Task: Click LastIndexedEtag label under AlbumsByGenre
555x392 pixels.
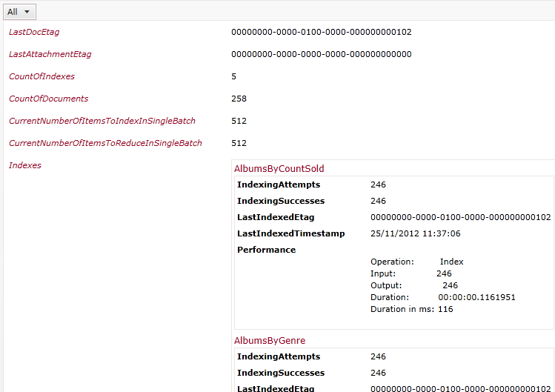Action: tap(276, 388)
